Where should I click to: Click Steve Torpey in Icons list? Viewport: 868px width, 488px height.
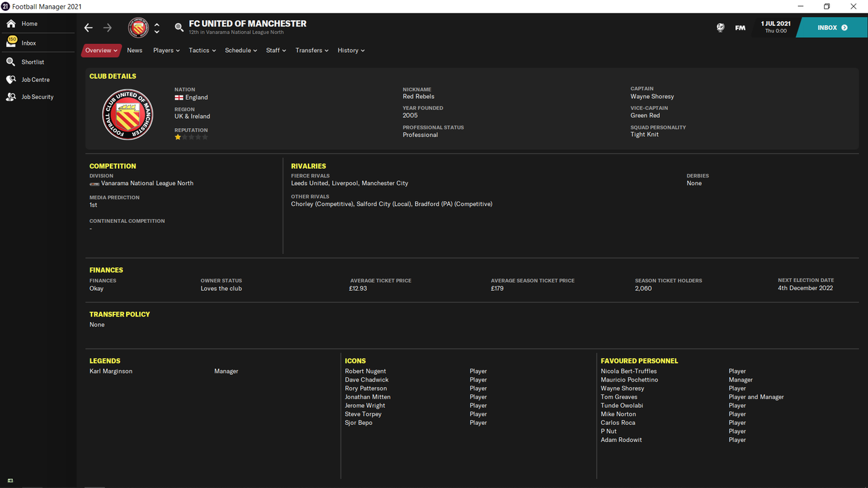pyautogui.click(x=363, y=414)
